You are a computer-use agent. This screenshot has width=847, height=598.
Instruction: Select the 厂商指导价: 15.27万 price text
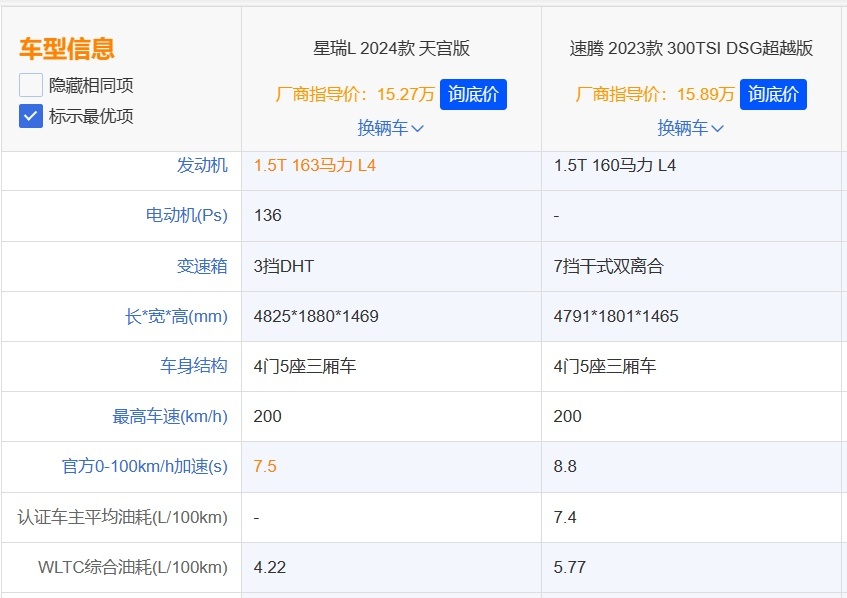click(x=355, y=95)
